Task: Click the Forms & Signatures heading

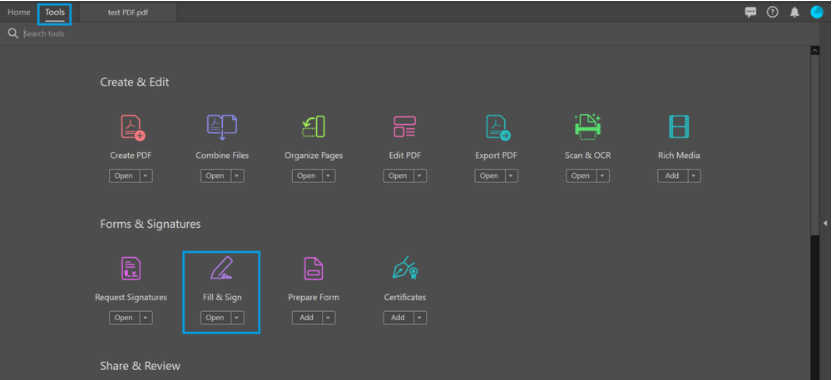Action: [150, 224]
